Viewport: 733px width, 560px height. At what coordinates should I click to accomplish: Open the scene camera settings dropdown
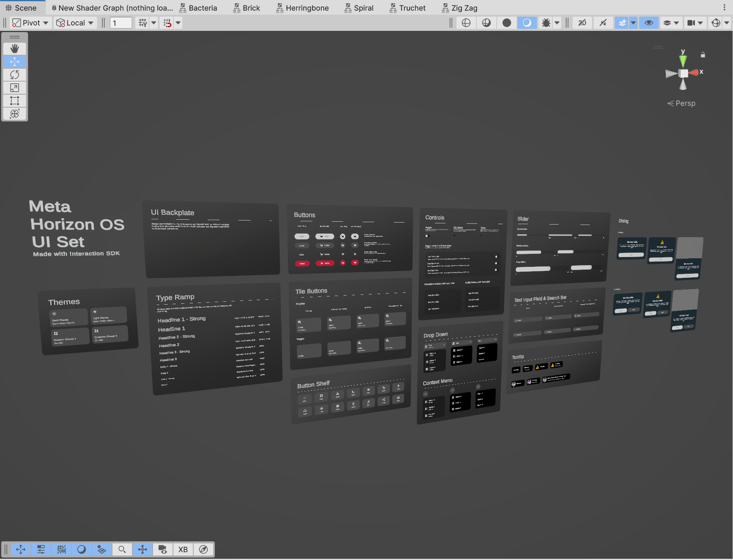coord(695,23)
